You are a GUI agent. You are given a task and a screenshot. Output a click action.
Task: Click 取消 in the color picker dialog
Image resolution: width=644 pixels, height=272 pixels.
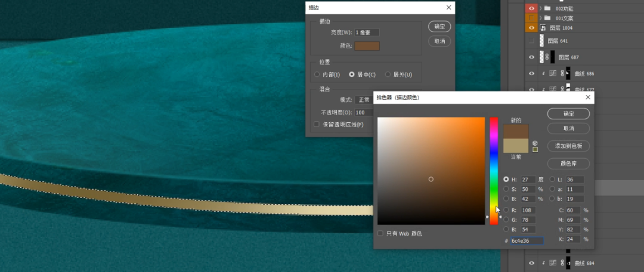click(x=568, y=129)
